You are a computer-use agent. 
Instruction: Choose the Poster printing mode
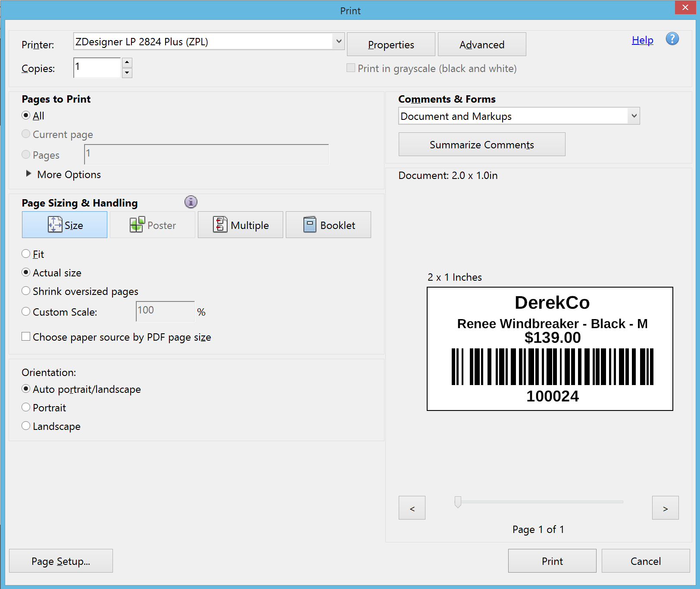152,225
